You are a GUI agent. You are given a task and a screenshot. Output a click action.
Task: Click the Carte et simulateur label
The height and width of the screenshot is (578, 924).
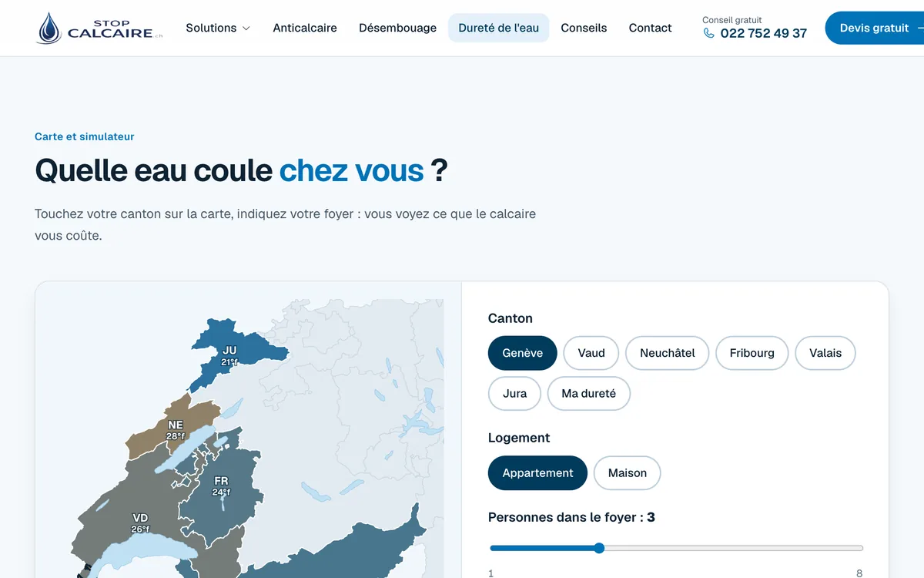point(85,136)
